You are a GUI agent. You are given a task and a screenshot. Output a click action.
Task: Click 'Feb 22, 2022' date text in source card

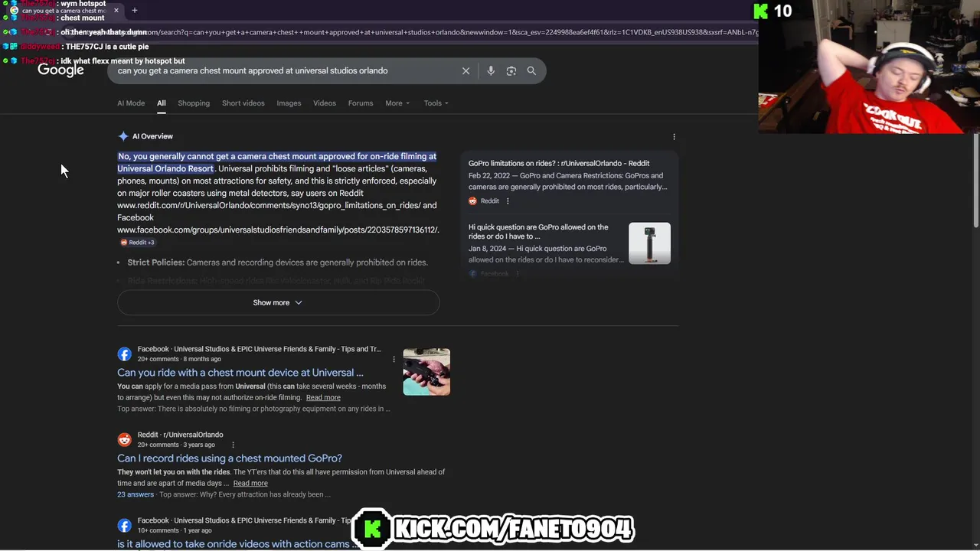[x=490, y=176]
